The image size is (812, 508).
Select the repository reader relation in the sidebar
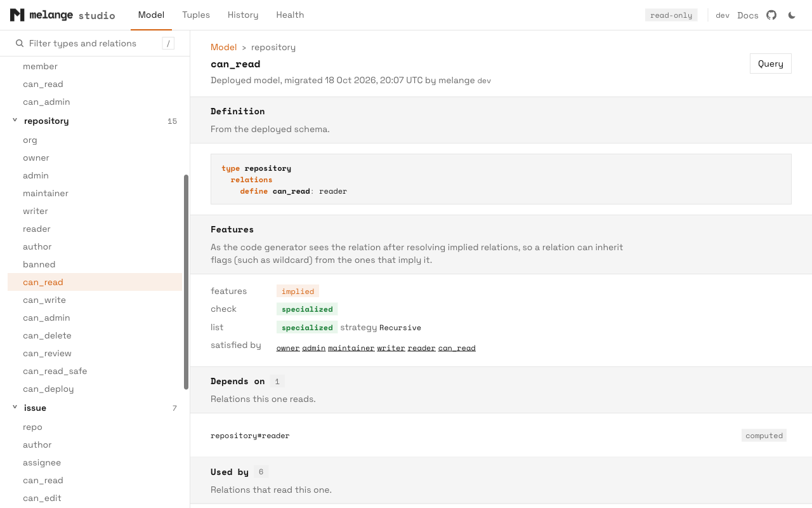pyautogui.click(x=95, y=229)
